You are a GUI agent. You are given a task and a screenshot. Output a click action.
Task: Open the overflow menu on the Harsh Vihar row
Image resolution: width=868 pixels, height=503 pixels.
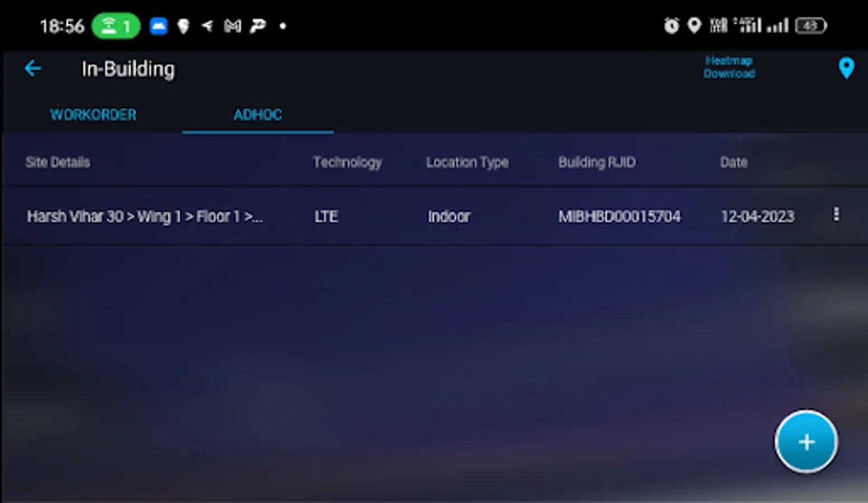[x=836, y=215]
